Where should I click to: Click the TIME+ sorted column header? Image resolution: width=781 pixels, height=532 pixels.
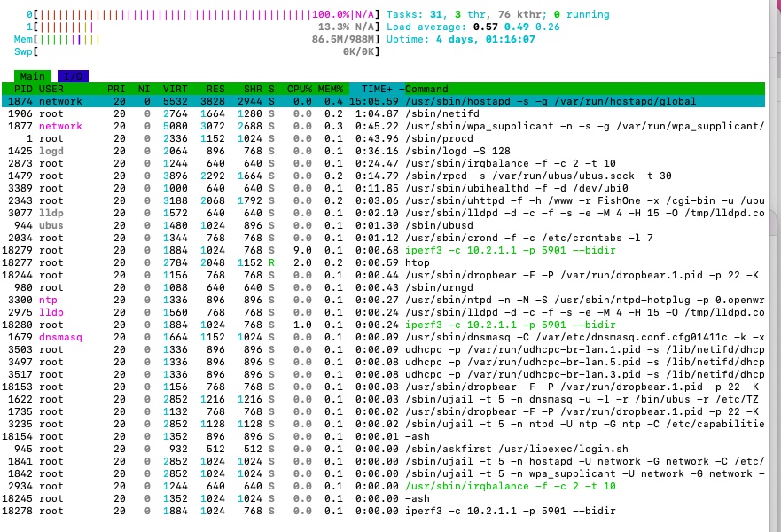click(377, 89)
